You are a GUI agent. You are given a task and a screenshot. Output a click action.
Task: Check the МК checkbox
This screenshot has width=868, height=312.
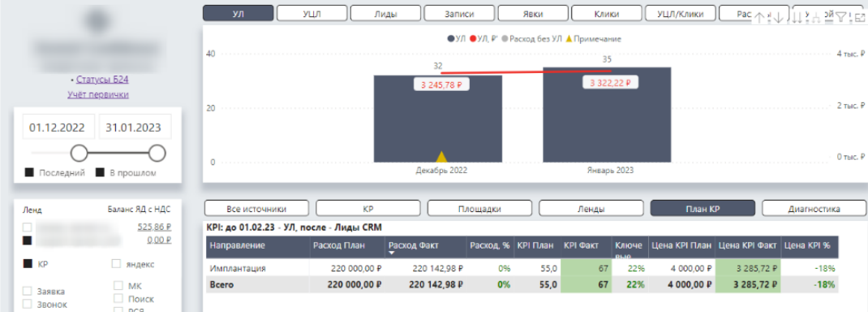[118, 286]
